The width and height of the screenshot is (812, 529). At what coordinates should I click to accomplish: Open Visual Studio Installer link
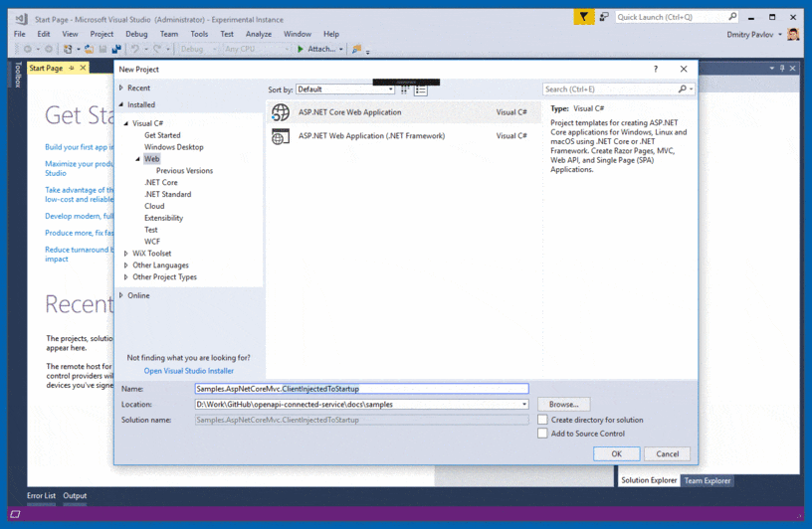[188, 371]
